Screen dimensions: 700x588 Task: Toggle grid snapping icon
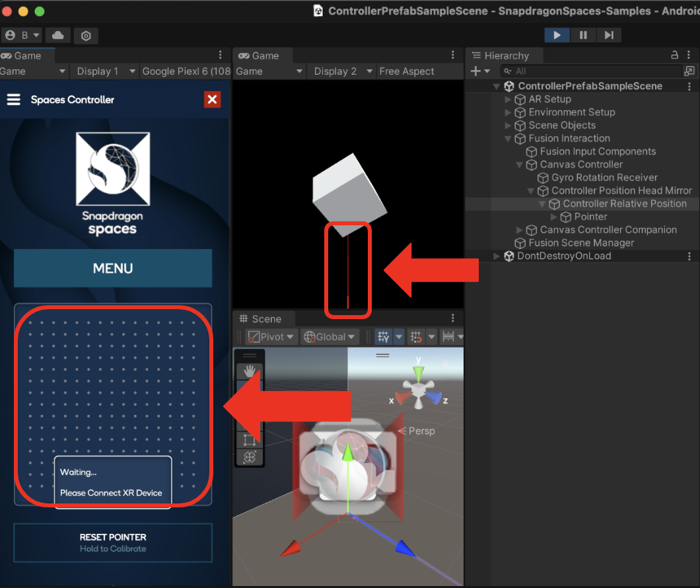click(415, 337)
